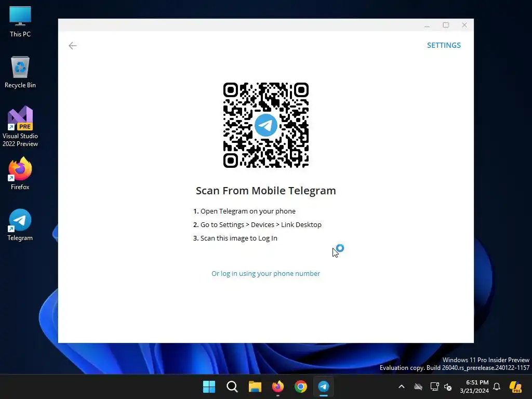Click the "Scan From Mobile Telegram" heading
Viewport: 532px width, 399px height.
pos(265,191)
